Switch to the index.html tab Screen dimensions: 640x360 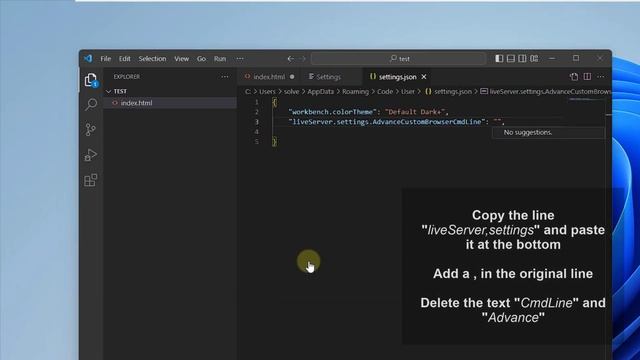[269, 77]
